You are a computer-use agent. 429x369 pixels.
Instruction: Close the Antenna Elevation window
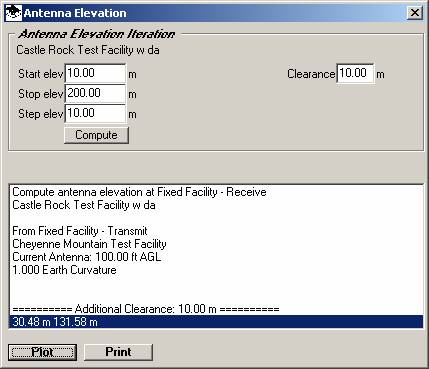coord(415,13)
